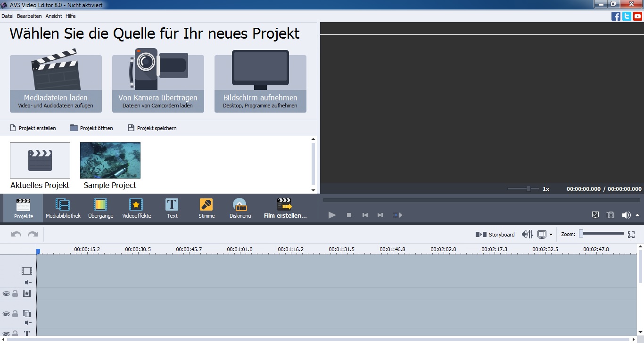Adjust the timeline Zoom slider
Viewport: 644px width, 343px height.
[602, 233]
